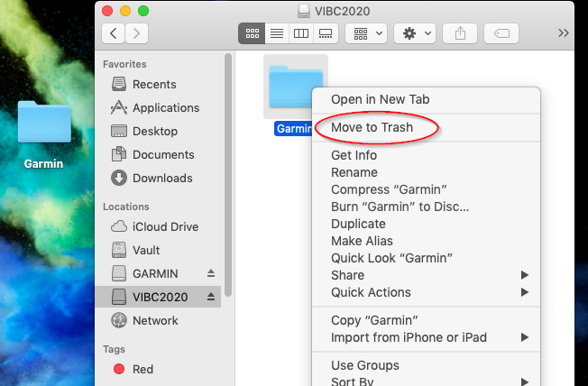Expand the Share submenu
The width and height of the screenshot is (588, 386).
pos(426,275)
